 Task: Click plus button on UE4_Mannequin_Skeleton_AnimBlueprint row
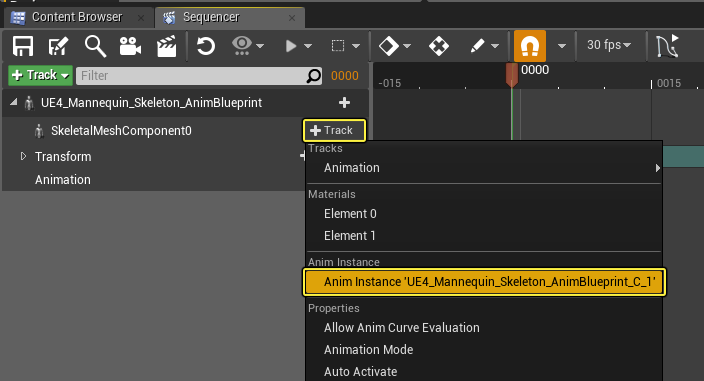tap(344, 103)
